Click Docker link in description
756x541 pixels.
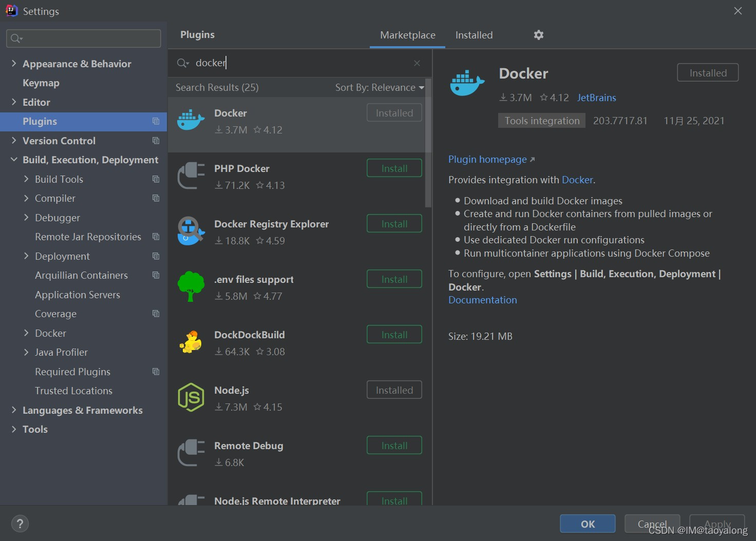coord(577,180)
